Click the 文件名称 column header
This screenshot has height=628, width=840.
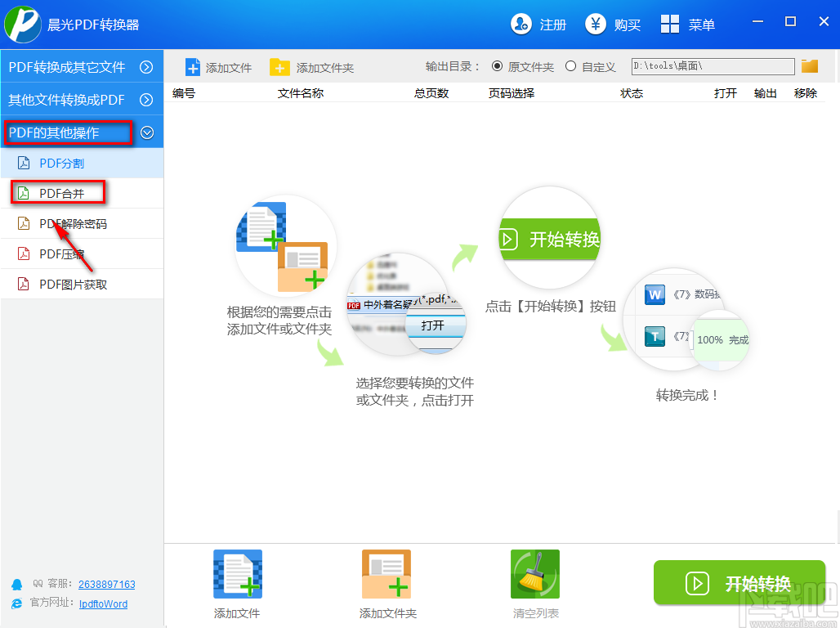301,93
